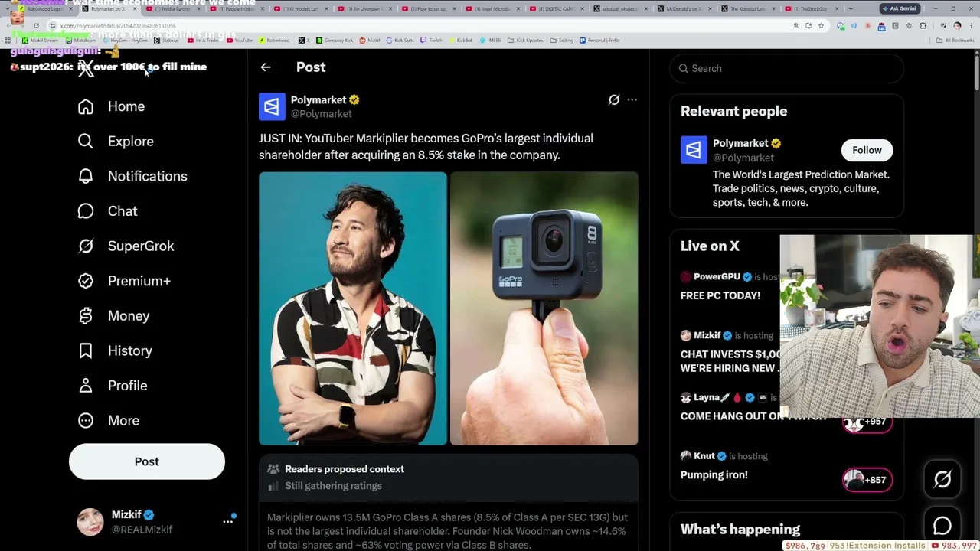The height and width of the screenshot is (551, 980).
Task: Switch to The Kobeissi Letter tab
Action: coord(747,9)
